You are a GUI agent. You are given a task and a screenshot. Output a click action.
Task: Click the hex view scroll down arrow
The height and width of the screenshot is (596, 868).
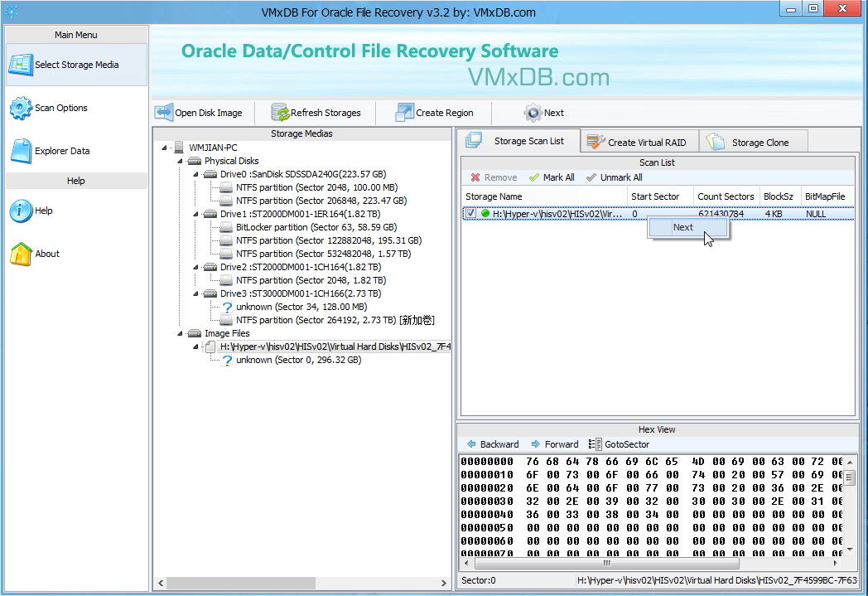pos(850,549)
